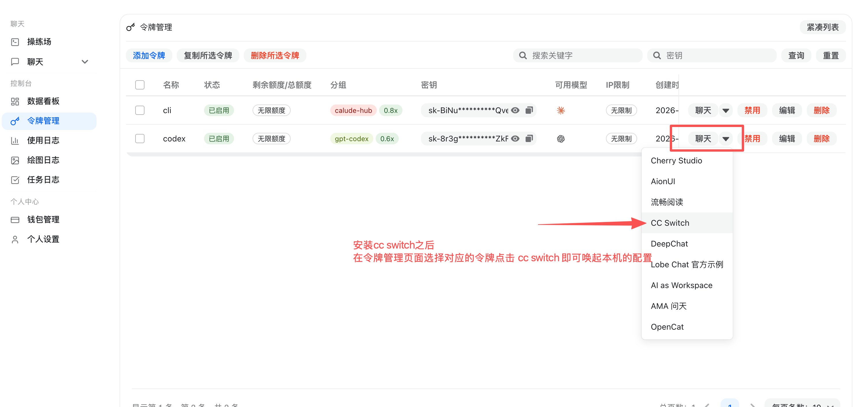Click the 0.6x multiplier tag
Screen dimensions: 868x407
point(387,139)
